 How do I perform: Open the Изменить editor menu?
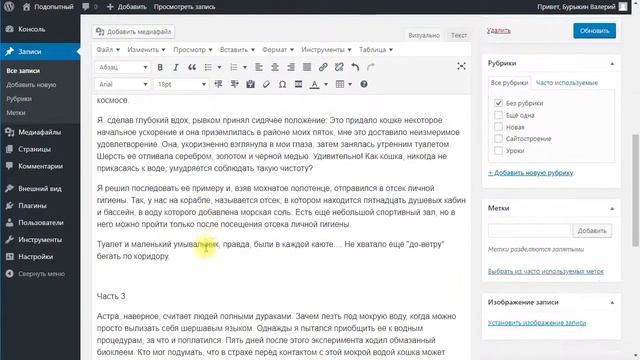tap(146, 49)
